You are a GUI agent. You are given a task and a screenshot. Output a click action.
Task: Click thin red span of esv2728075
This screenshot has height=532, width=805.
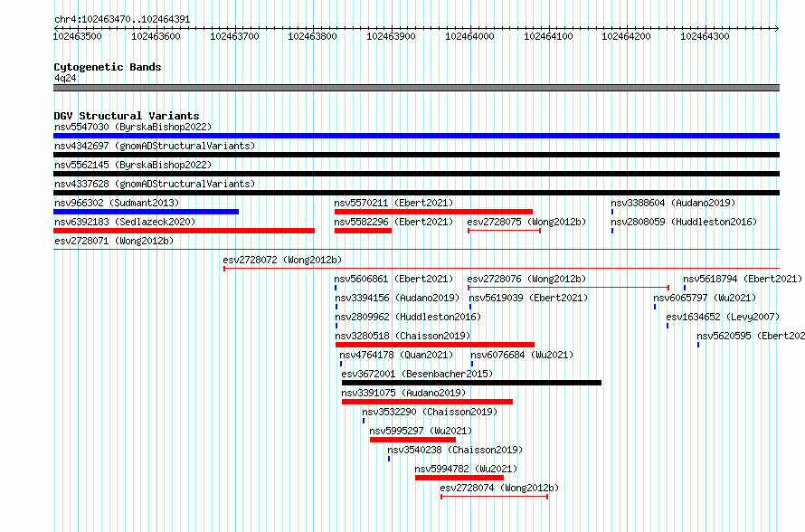pyautogui.click(x=504, y=231)
